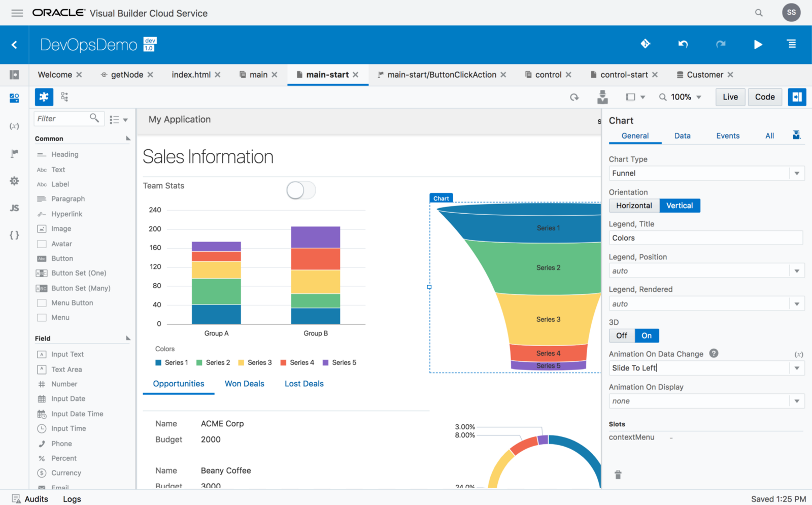The width and height of the screenshot is (812, 505).
Task: Click the Legend Title input field
Action: point(705,238)
